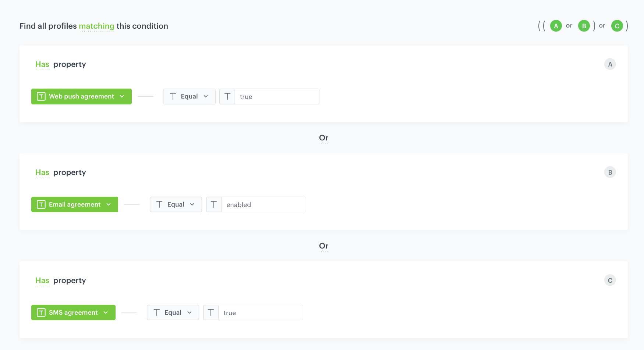Click the Has link in condition B
Viewport: 644px width, 350px height.
click(42, 172)
